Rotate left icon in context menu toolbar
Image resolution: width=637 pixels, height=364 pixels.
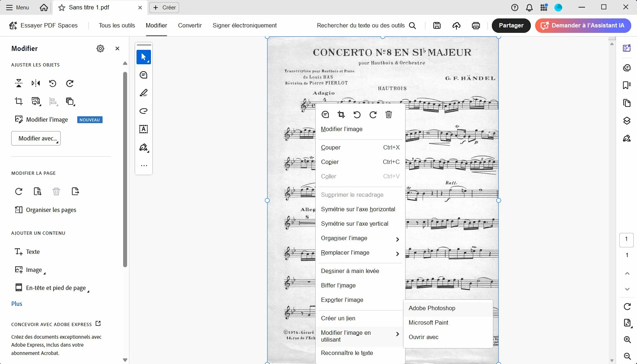[357, 115]
